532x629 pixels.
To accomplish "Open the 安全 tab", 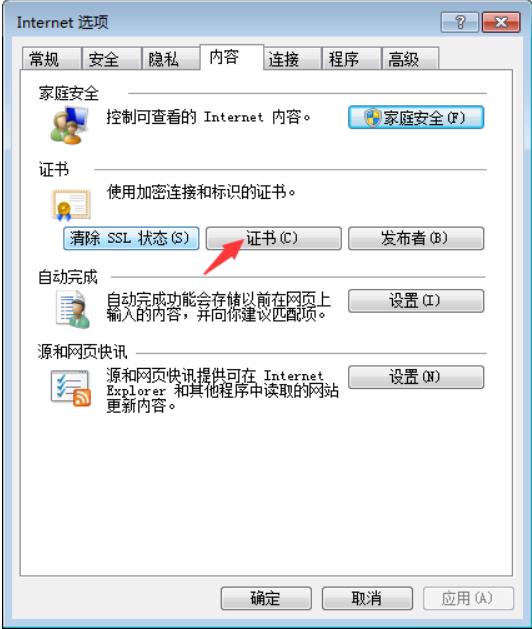I will pyautogui.click(x=111, y=59).
